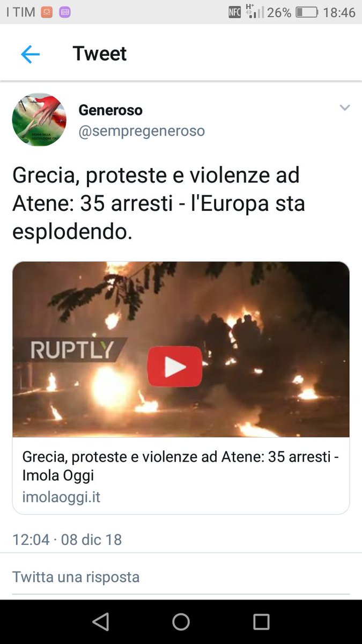Image resolution: width=362 pixels, height=644 pixels.
Task: Tap the purple keyboard notification icon
Action: click(x=64, y=12)
